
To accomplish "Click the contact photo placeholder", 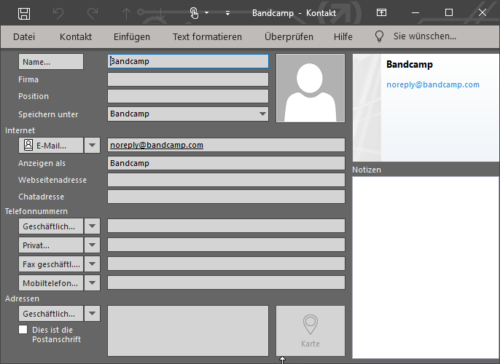I will click(x=310, y=88).
